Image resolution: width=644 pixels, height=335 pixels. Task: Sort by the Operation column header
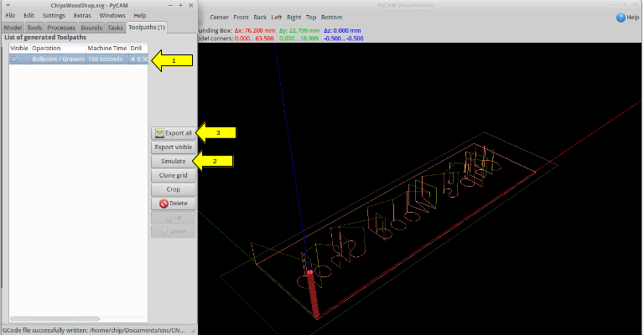59,48
